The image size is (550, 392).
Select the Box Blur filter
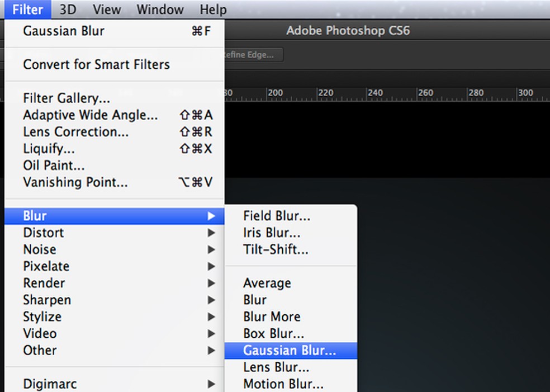pyautogui.click(x=273, y=334)
